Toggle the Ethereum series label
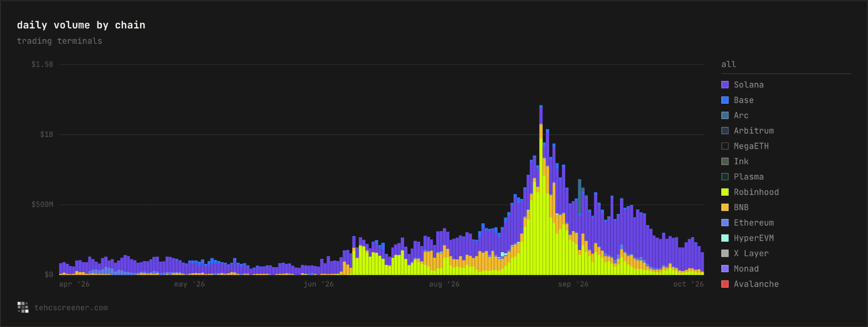The image size is (868, 327). 753,223
